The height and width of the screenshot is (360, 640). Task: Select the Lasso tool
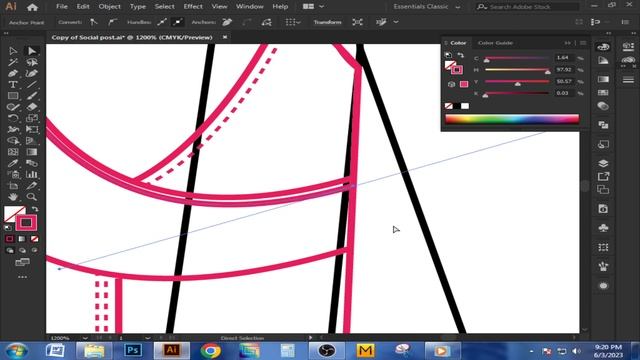coord(32,62)
